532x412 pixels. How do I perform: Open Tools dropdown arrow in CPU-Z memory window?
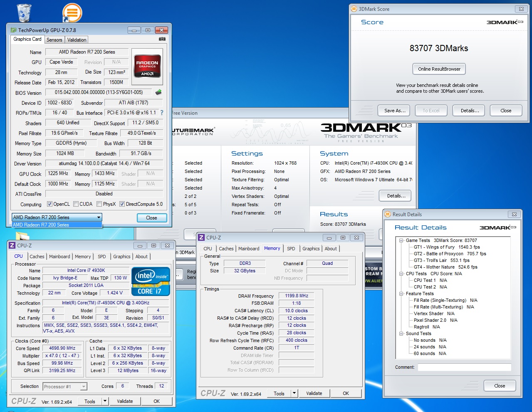(294, 393)
